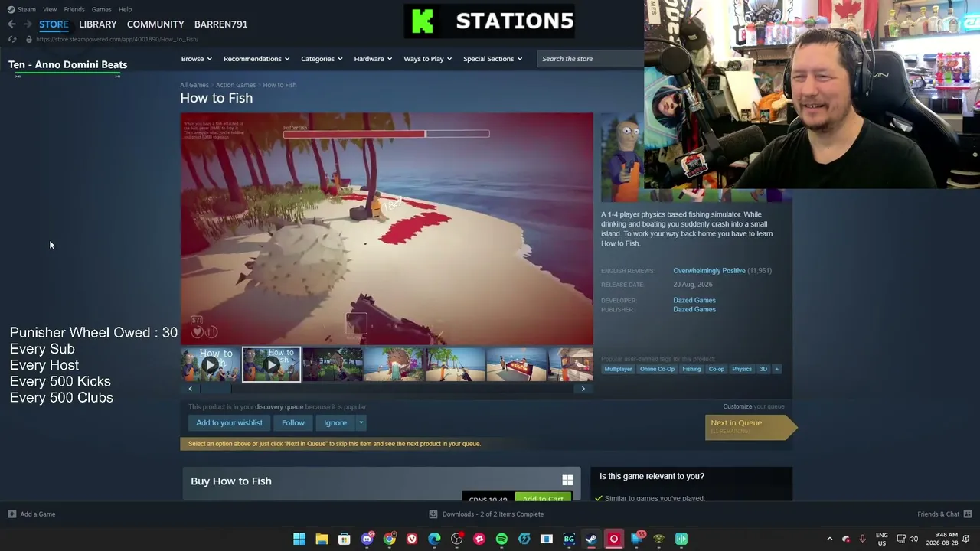980x551 pixels.
Task: Open the Action Games breadcrumb link
Action: tap(236, 85)
